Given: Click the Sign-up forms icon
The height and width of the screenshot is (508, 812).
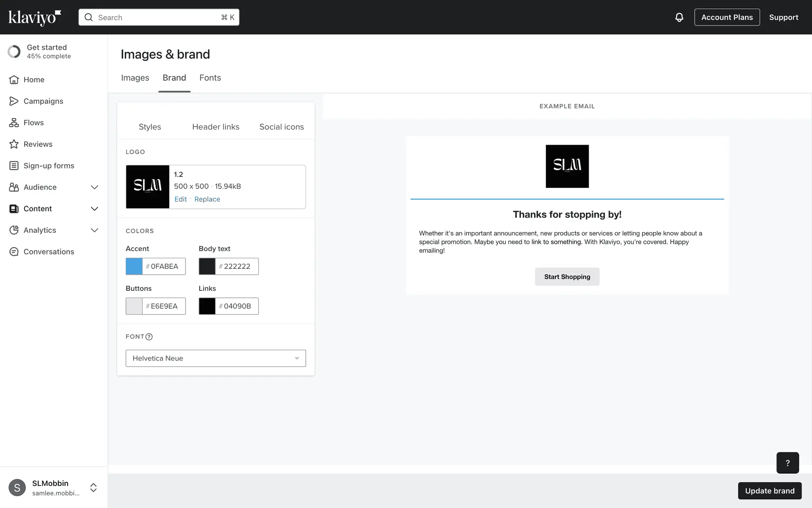Looking at the screenshot, I should pos(14,166).
